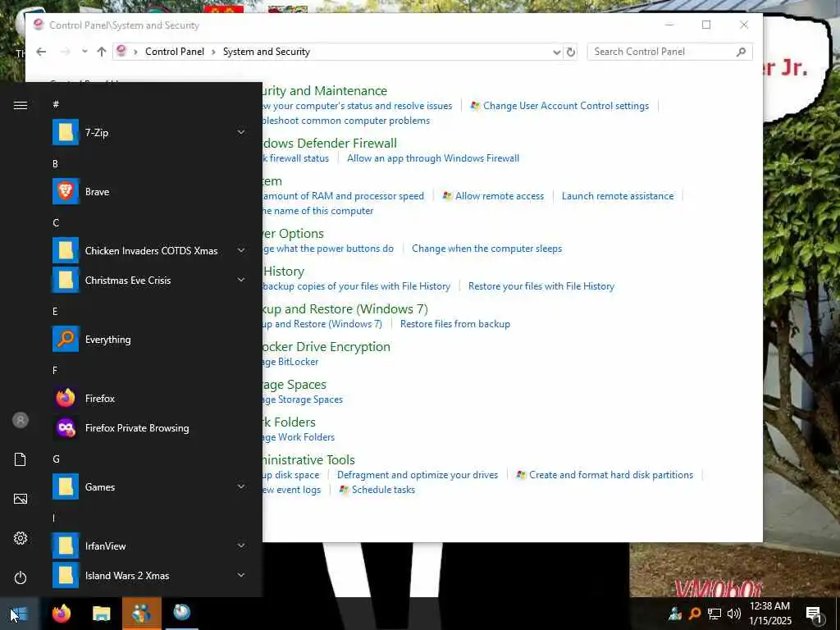Open File Explorer from taskbar
The width and height of the screenshot is (840, 630).
click(x=101, y=614)
